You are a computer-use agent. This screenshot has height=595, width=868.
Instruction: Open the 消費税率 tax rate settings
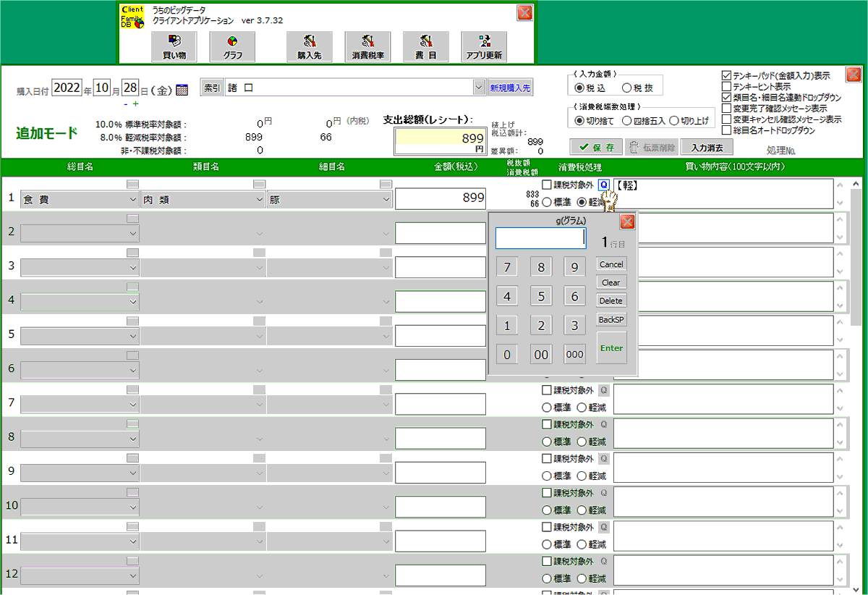[x=367, y=47]
